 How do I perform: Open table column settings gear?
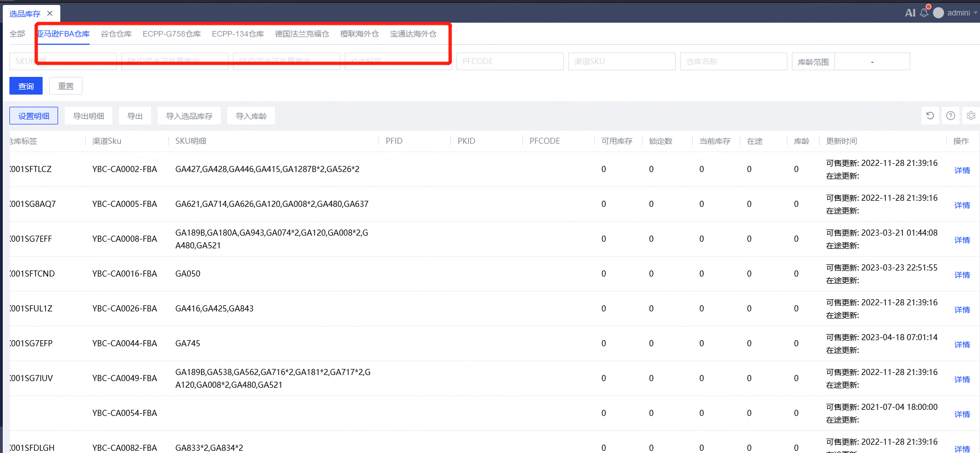pos(971,116)
